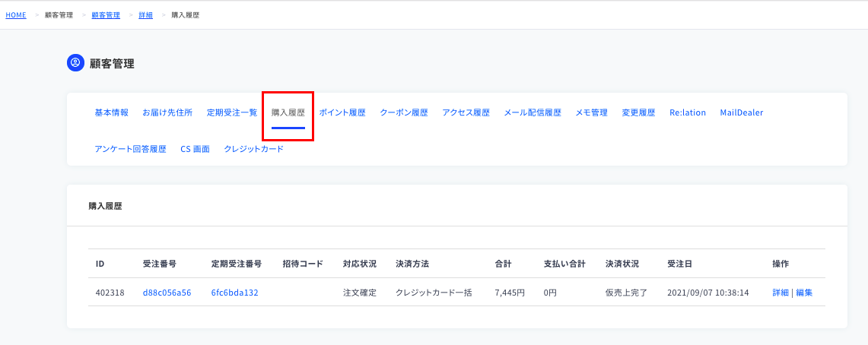View the アクセス履歴 tab
This screenshot has height=345, width=868.
pos(466,112)
